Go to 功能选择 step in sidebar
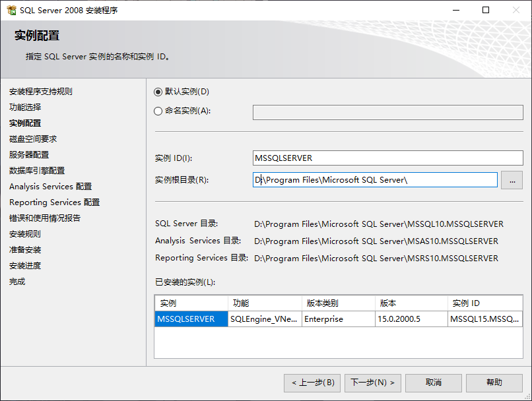This screenshot has width=532, height=401. coord(25,107)
